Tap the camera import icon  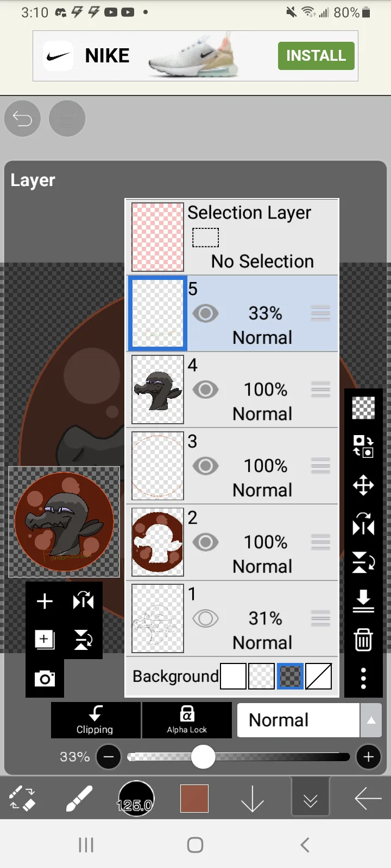[x=45, y=678]
